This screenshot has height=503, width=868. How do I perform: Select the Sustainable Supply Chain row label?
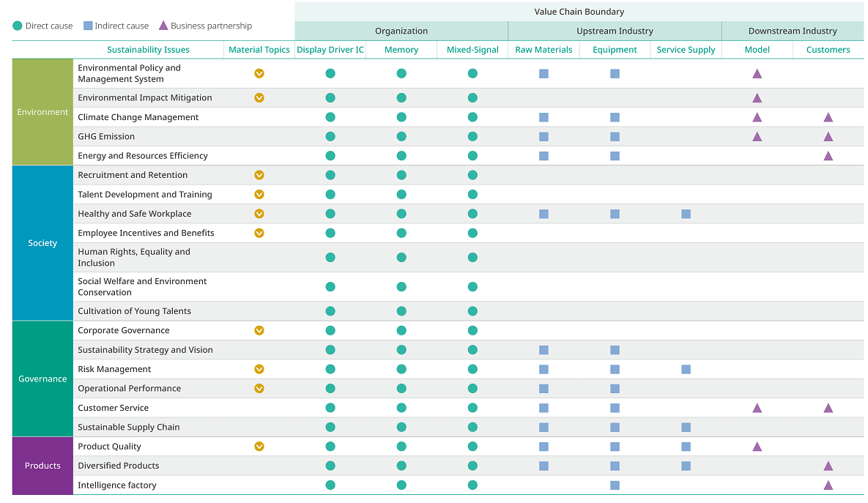[129, 427]
